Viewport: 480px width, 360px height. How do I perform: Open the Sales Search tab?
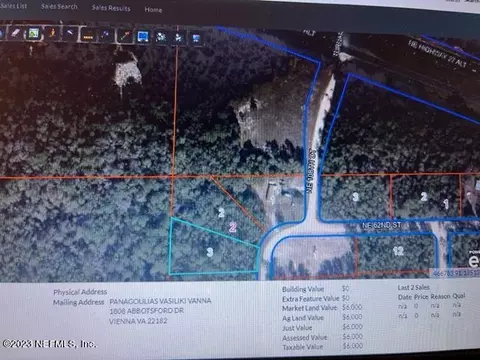coord(59,6)
